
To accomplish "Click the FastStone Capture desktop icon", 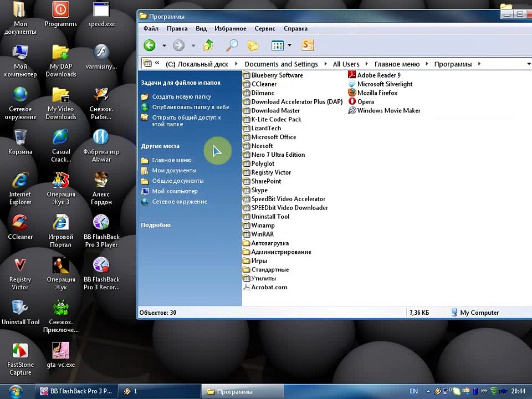I will [21, 359].
